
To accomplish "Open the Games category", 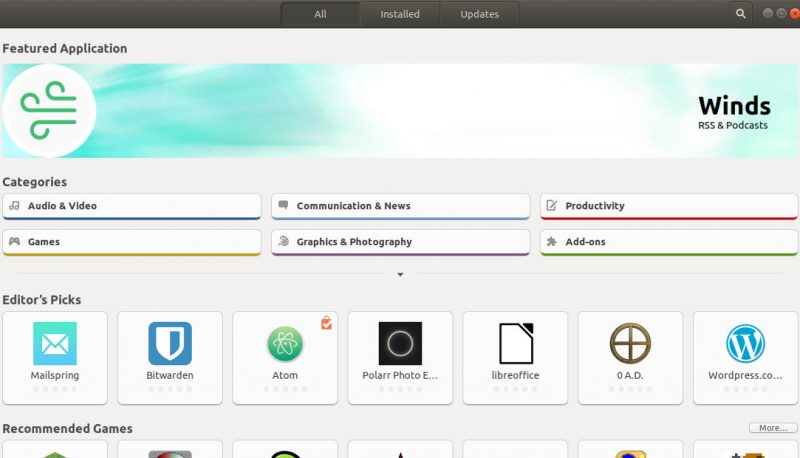I will 132,242.
